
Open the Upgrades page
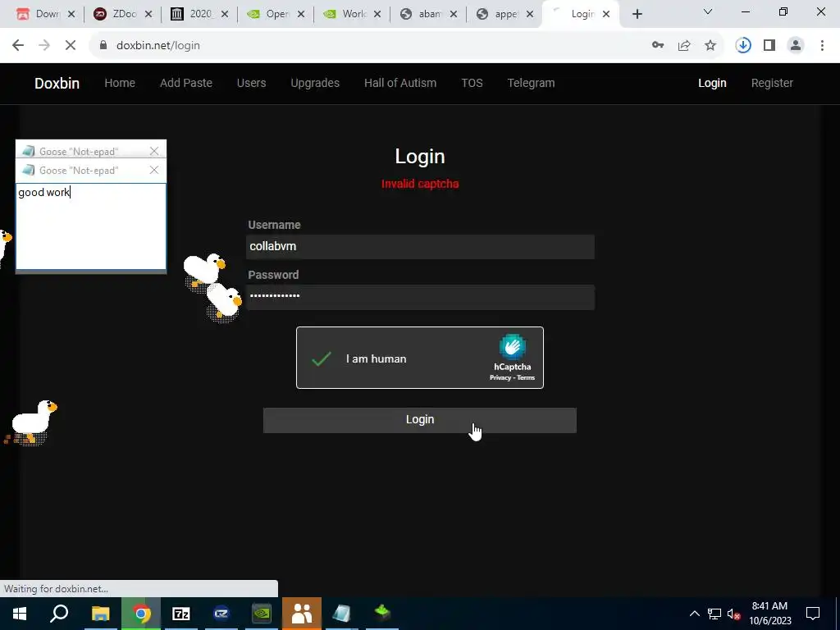pyautogui.click(x=315, y=83)
